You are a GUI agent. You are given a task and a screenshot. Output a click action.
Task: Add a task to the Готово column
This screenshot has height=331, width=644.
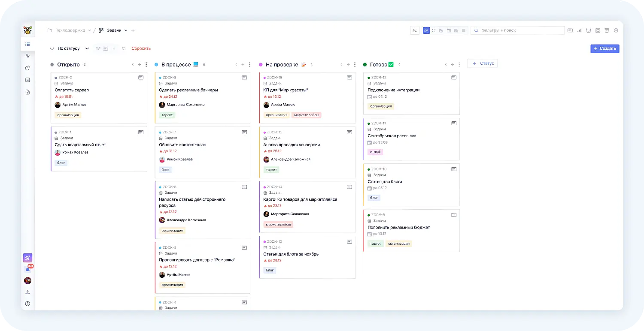(452, 65)
